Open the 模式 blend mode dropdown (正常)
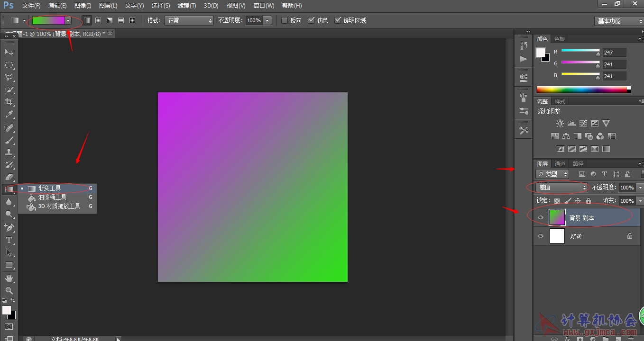 pyautogui.click(x=189, y=20)
